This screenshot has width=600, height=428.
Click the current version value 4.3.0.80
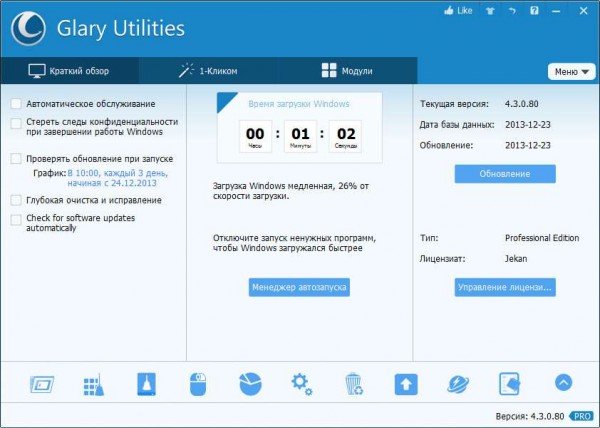[x=522, y=104]
